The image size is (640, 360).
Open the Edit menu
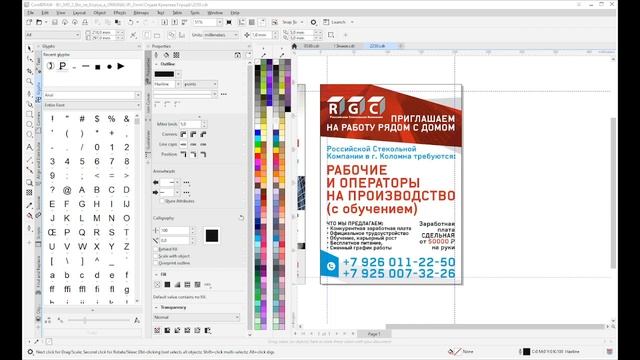tap(45, 13)
